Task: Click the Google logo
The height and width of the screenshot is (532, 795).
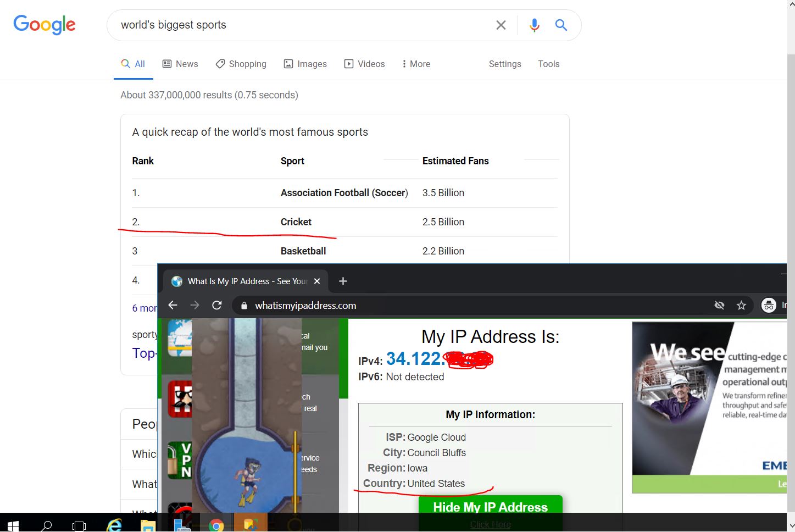Action: (x=45, y=25)
